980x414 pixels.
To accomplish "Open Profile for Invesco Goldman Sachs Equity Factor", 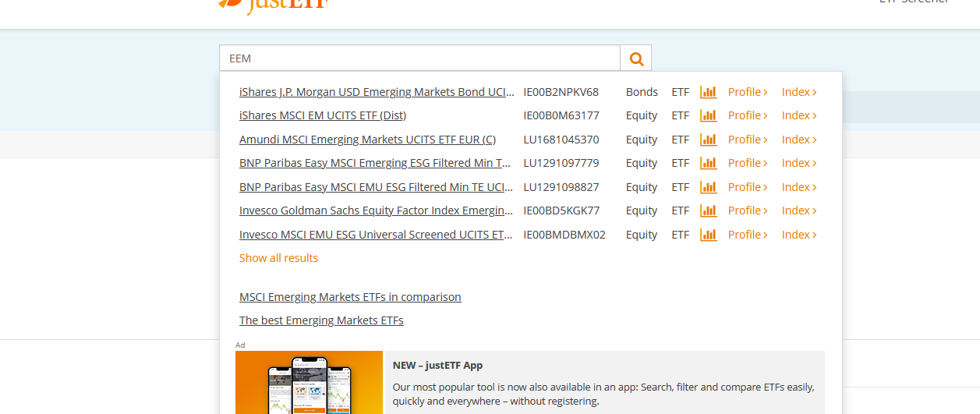I will [747, 211].
